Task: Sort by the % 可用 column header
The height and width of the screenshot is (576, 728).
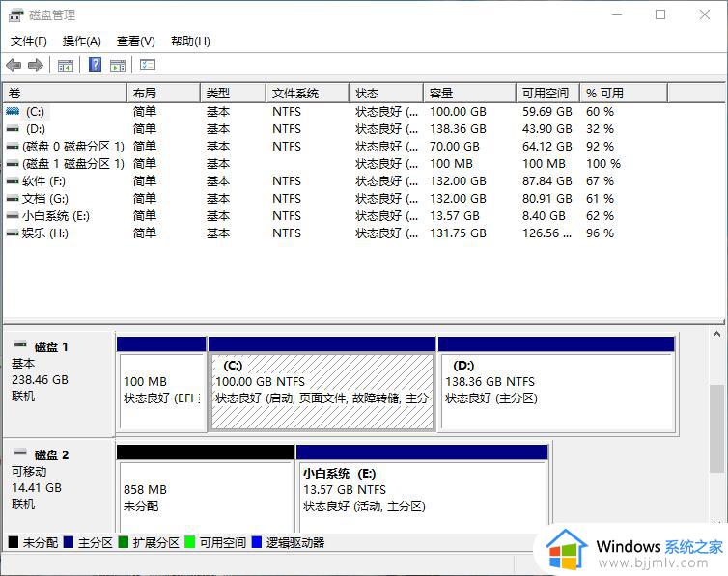Action: tap(624, 94)
